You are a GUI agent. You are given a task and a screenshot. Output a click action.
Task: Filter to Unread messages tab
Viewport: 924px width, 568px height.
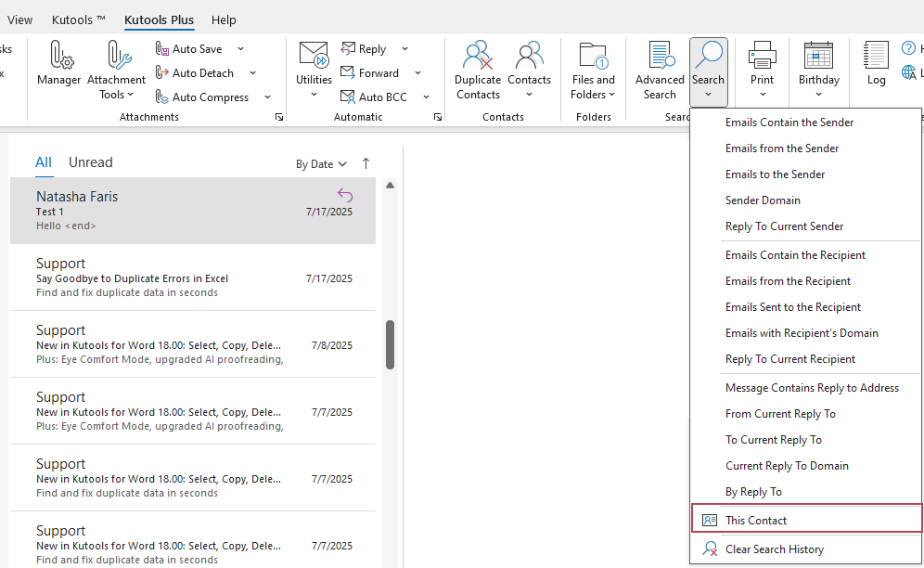pos(91,162)
